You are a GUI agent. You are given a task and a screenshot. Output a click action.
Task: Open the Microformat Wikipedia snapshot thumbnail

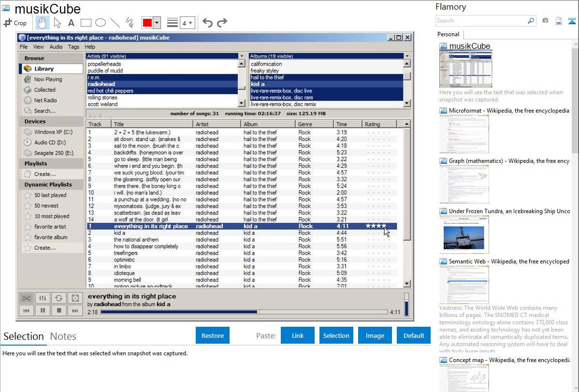click(x=464, y=133)
